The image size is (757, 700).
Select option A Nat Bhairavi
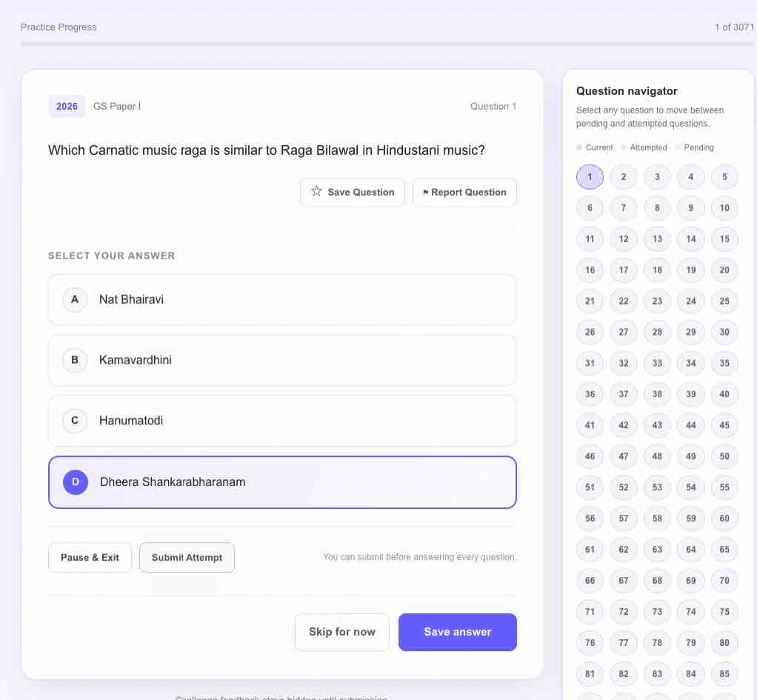(x=282, y=299)
